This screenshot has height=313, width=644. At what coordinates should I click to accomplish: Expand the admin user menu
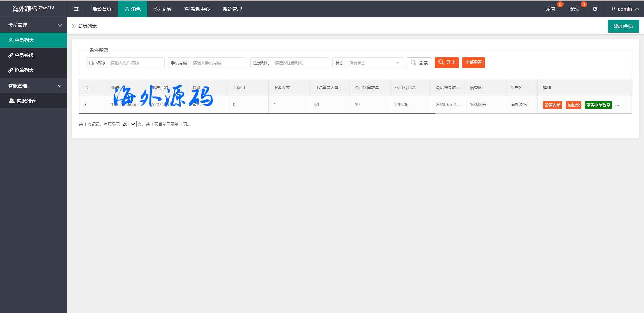(x=625, y=9)
